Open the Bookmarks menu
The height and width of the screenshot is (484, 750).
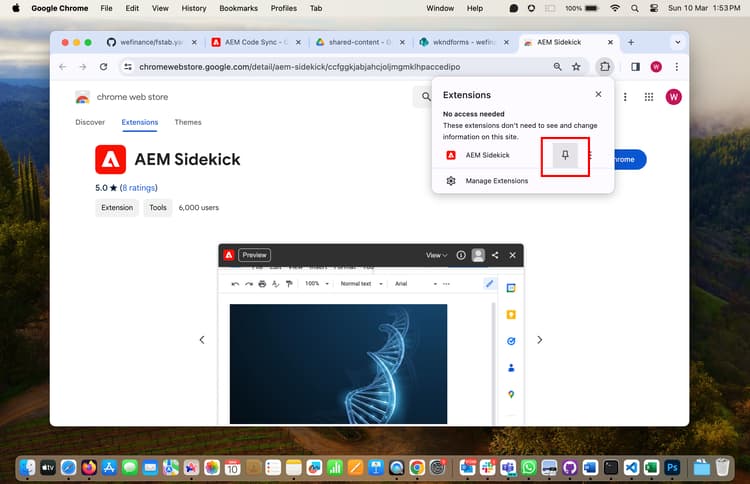click(238, 8)
